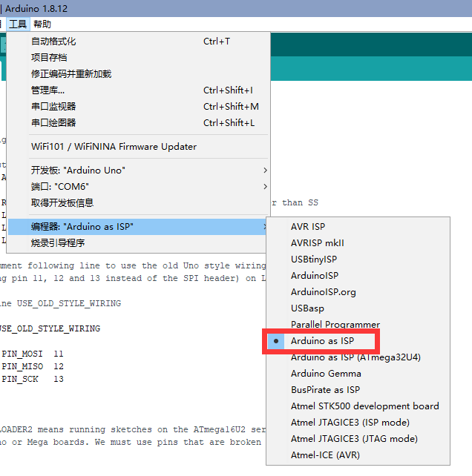Click PIN_MOSI 11 line in code

(32, 354)
